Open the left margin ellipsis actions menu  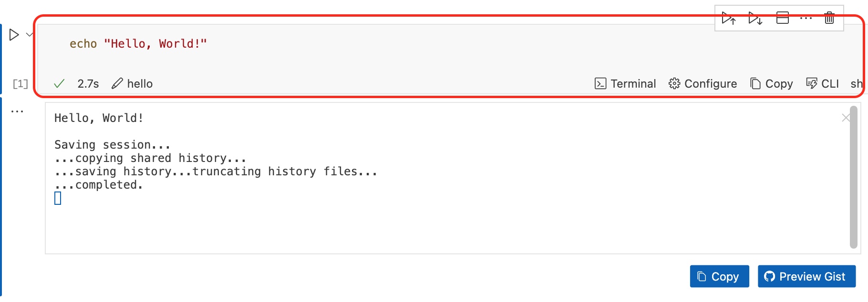(x=17, y=111)
